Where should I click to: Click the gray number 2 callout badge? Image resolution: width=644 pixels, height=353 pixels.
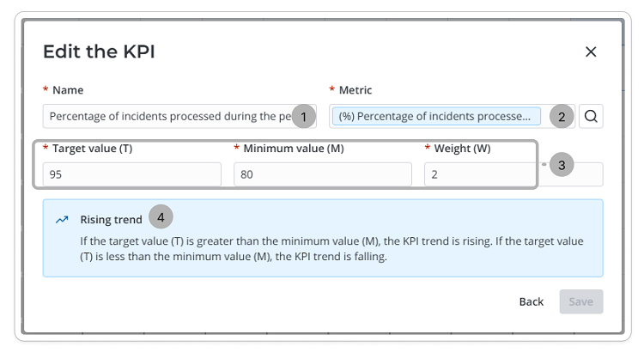point(562,116)
